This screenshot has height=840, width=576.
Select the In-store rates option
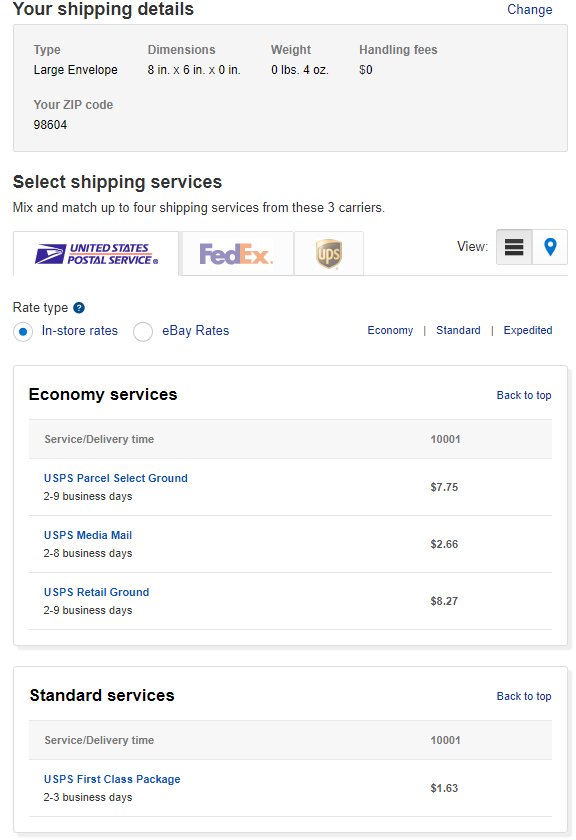(x=23, y=331)
